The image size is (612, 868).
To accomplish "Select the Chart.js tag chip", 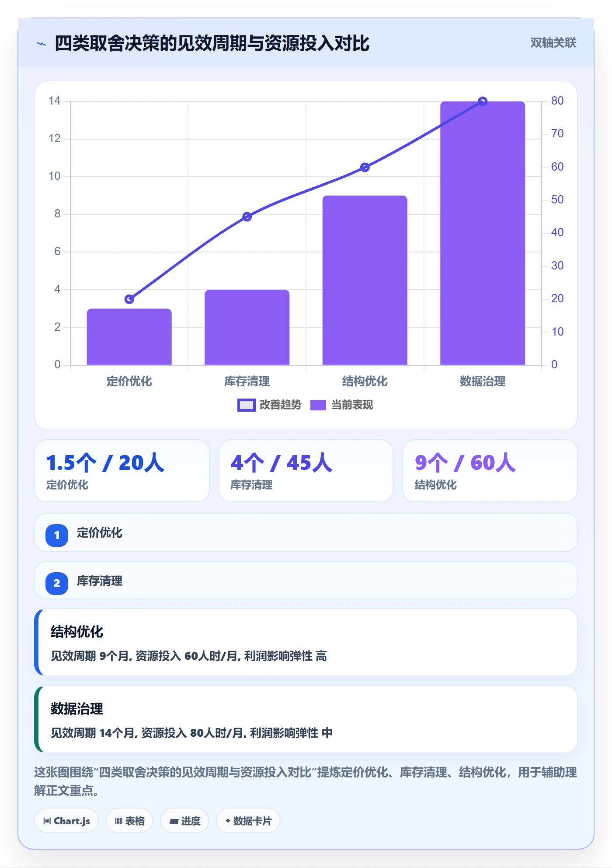I will pyautogui.click(x=66, y=821).
